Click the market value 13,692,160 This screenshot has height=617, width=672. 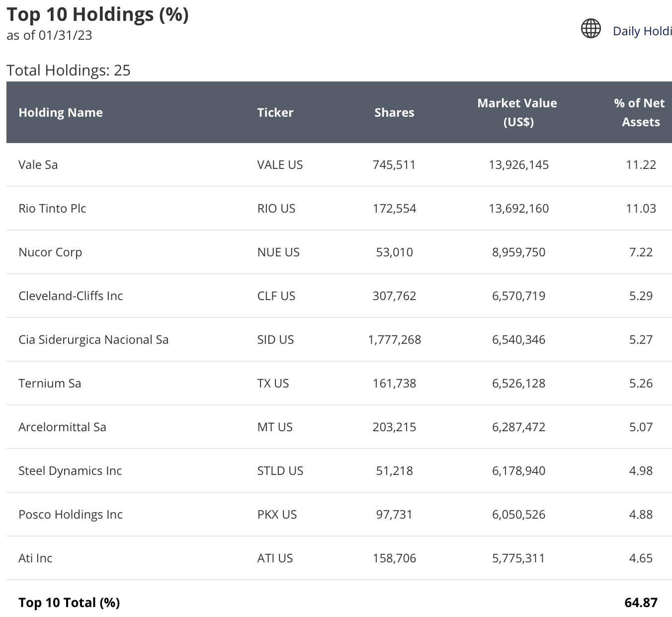(518, 208)
